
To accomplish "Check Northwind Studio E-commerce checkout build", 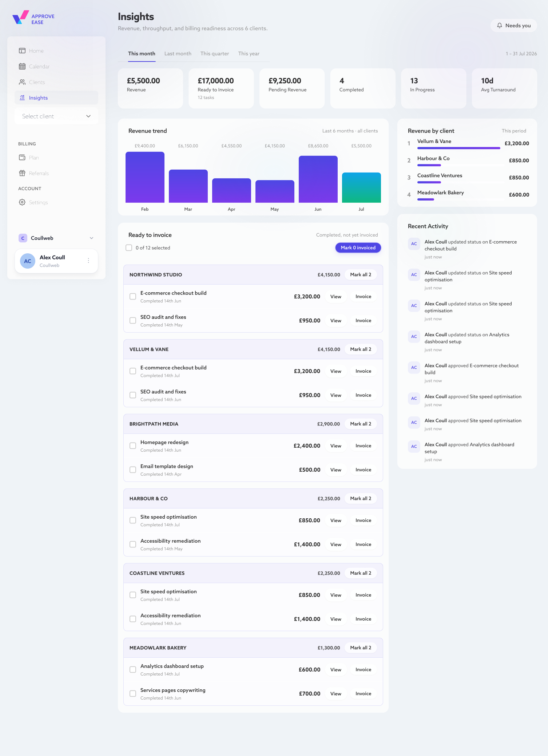I will click(x=133, y=296).
